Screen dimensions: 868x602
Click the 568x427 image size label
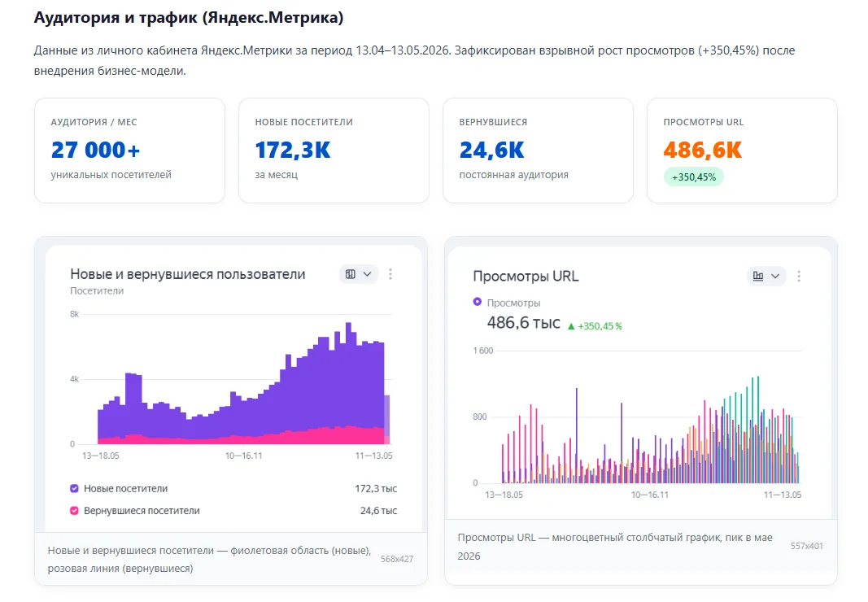click(x=397, y=559)
